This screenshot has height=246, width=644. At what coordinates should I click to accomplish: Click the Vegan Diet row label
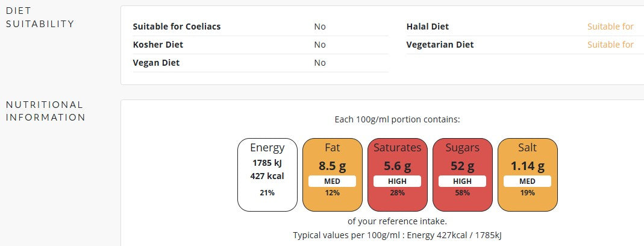tap(156, 63)
